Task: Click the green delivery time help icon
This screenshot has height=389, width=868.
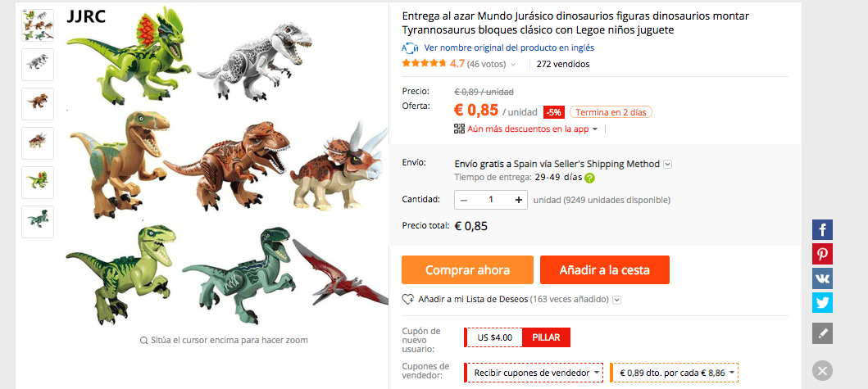Action: [x=590, y=179]
